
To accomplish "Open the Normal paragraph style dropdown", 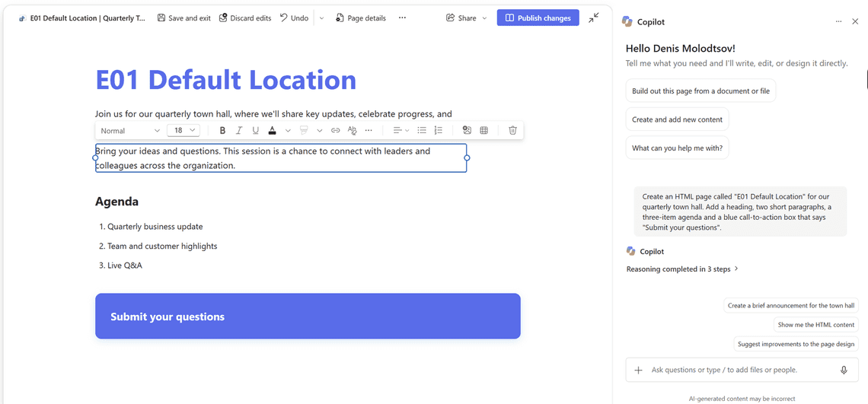I will [x=130, y=131].
